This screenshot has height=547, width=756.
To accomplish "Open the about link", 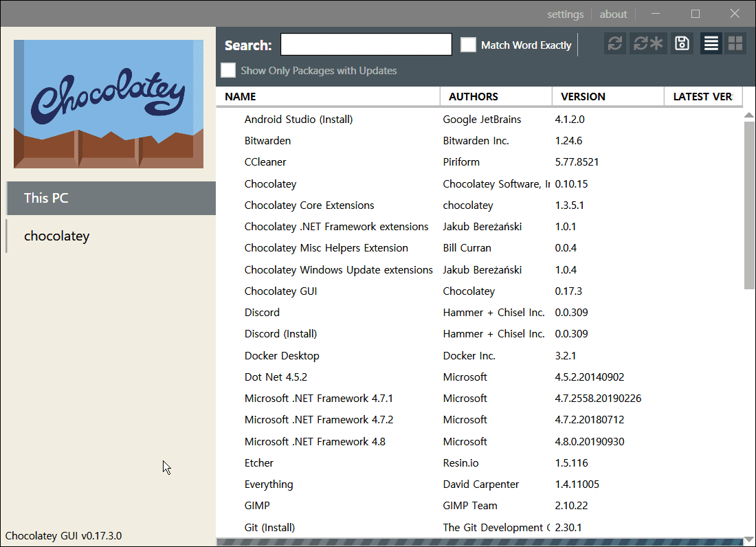I will pyautogui.click(x=613, y=14).
